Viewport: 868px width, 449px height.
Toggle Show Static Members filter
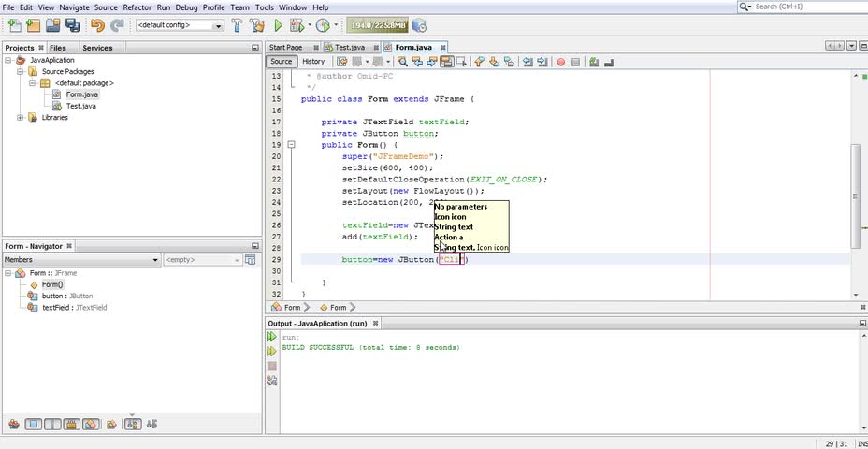pos(52,424)
